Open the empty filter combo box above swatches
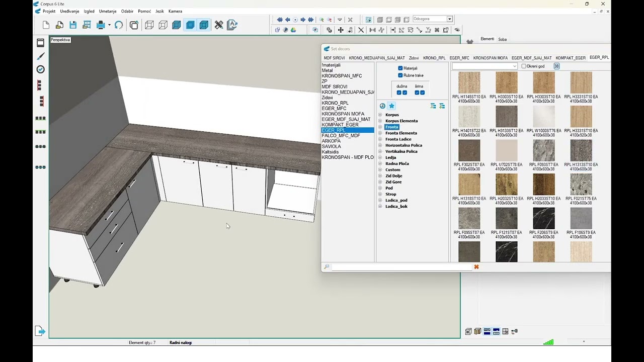Viewport: 644px width, 362px height. pyautogui.click(x=485, y=66)
